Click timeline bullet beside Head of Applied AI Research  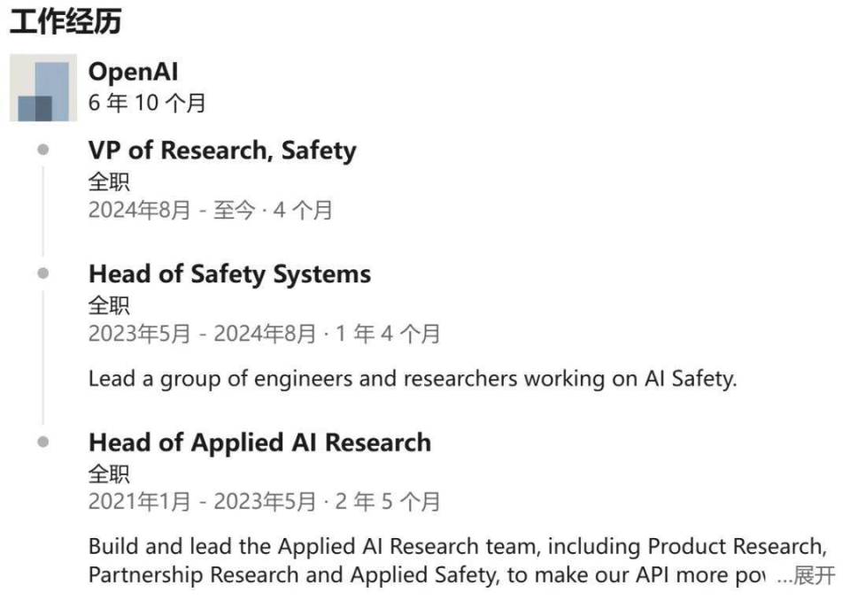(x=43, y=442)
